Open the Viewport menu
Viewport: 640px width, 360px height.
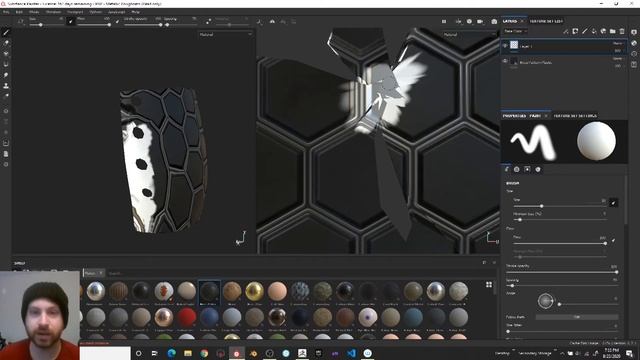pyautogui.click(x=75, y=12)
